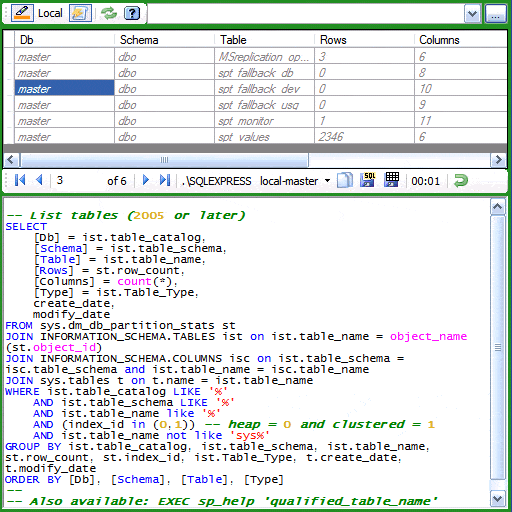Image resolution: width=512 pixels, height=512 pixels.
Task: Click the 'sys%' string literal
Action: [x=250, y=436]
